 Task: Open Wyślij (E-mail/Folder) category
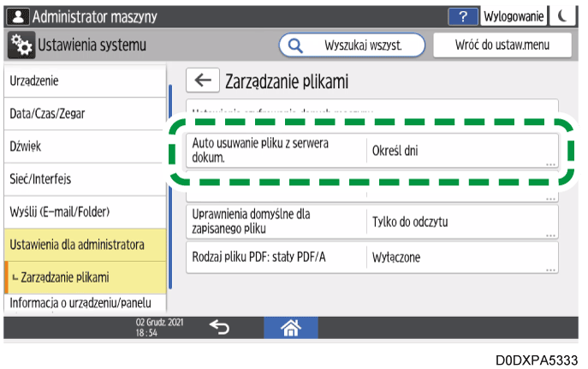[x=83, y=211]
